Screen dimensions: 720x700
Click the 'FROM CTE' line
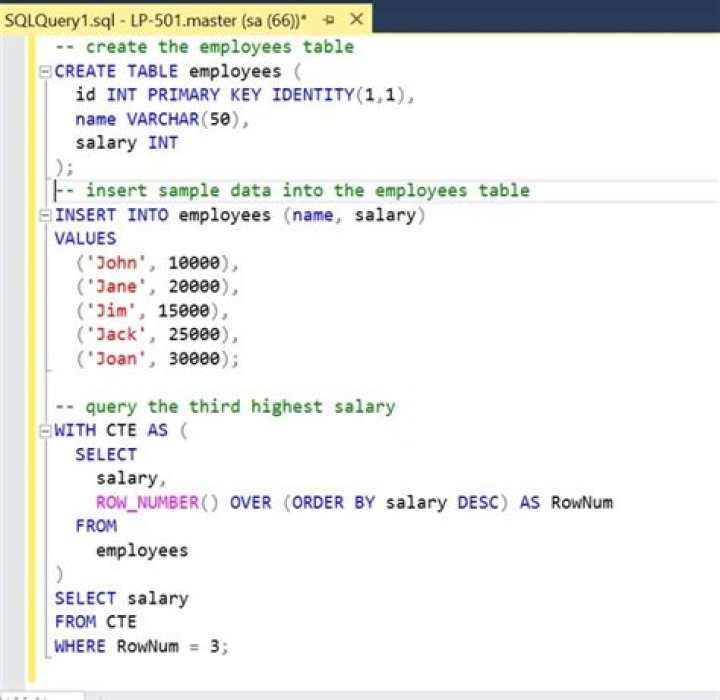[96, 622]
